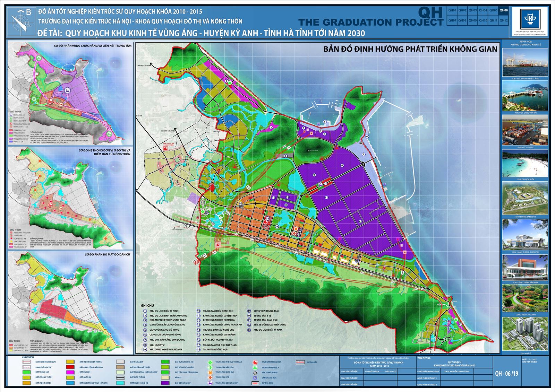
Task: Select the QH03 sheet tab
Action: pyautogui.click(x=473, y=10)
